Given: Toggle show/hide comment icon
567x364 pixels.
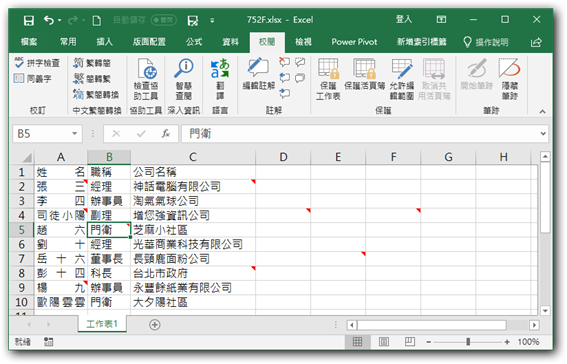Looking at the screenshot, I should [300, 62].
